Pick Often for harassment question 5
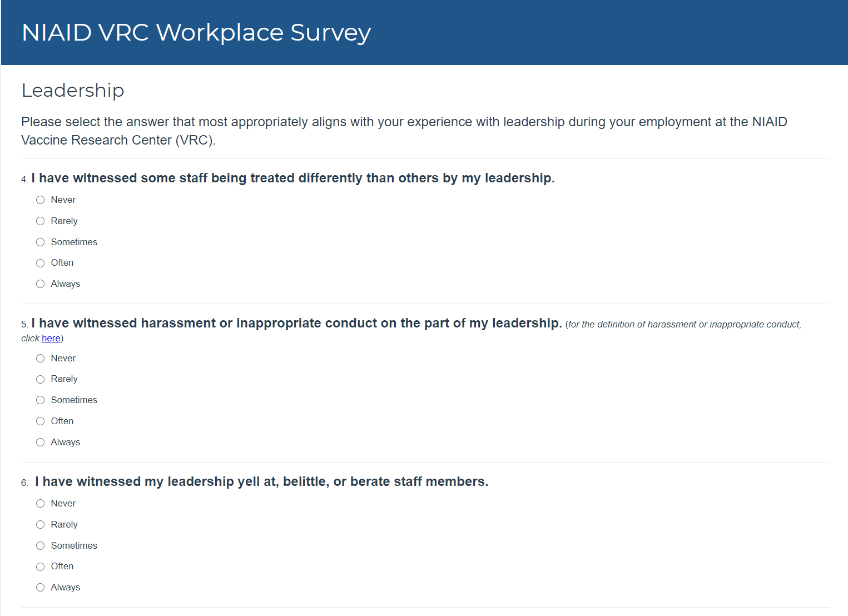 point(41,421)
